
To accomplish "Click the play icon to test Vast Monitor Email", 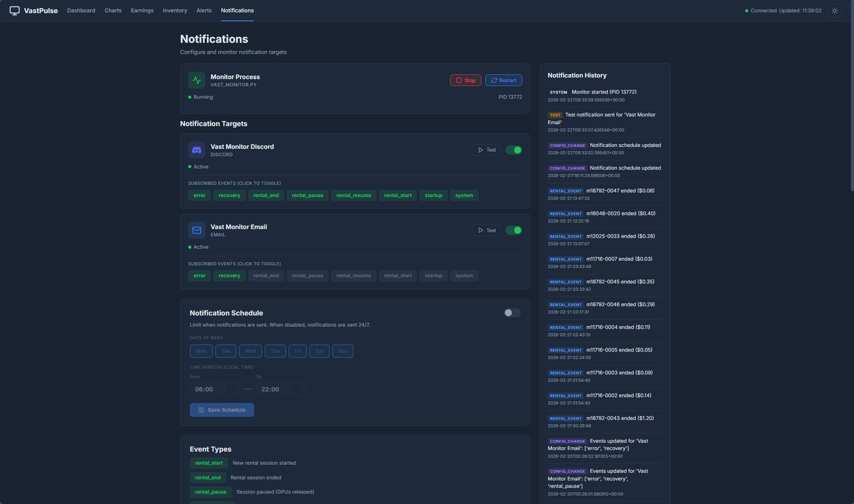I will click(x=481, y=230).
